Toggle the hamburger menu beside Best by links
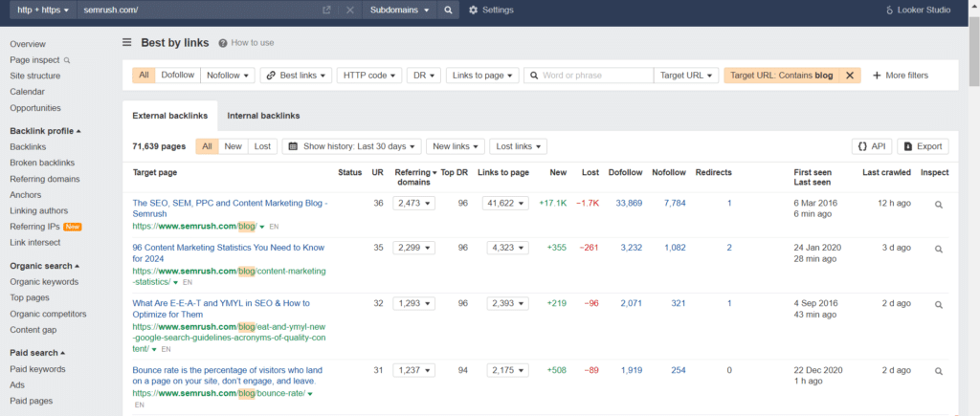Screen dimensions: 980x416 (x=127, y=42)
